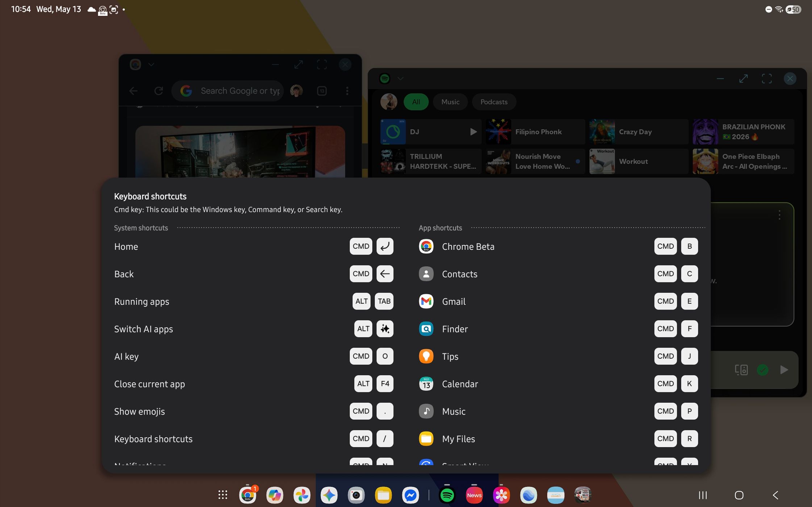Open the app drawer grid in taskbar
812x507 pixels.
(x=222, y=495)
